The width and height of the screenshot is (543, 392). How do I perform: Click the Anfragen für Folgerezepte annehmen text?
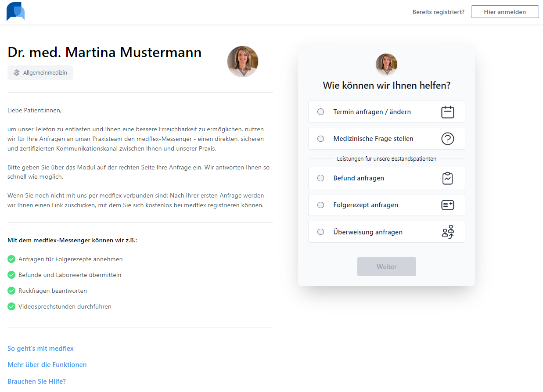click(x=71, y=259)
